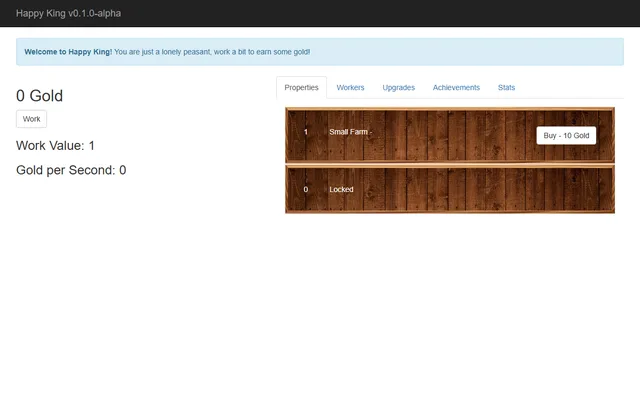Click the Small Farm count number 1

click(306, 132)
